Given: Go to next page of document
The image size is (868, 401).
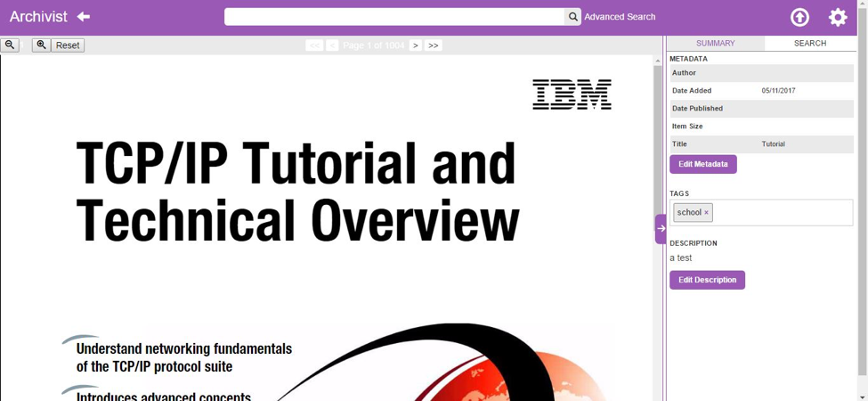Looking at the screenshot, I should click(x=415, y=45).
